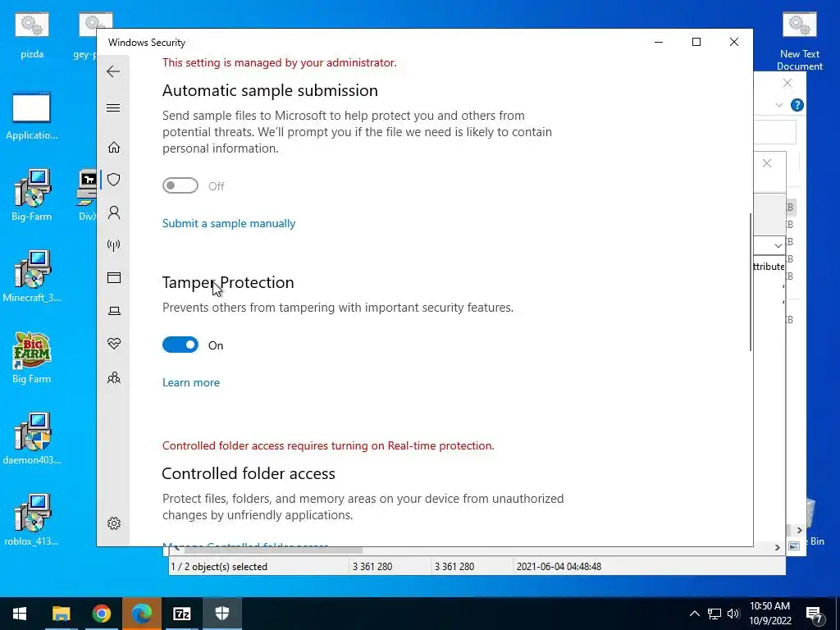Select the daemon403... installer icon
Viewport: 840px width, 630px height.
[x=32, y=439]
